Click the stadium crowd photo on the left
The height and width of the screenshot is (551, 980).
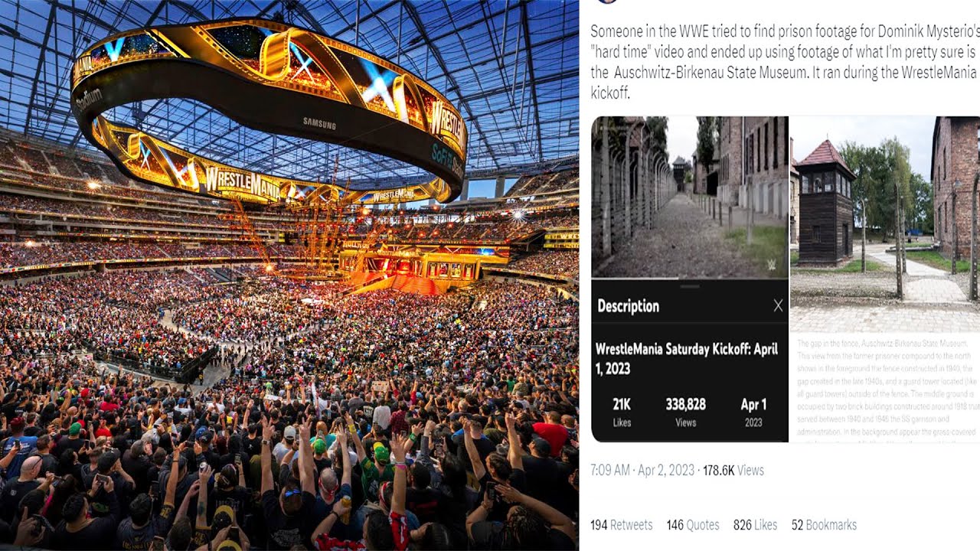tap(289, 275)
